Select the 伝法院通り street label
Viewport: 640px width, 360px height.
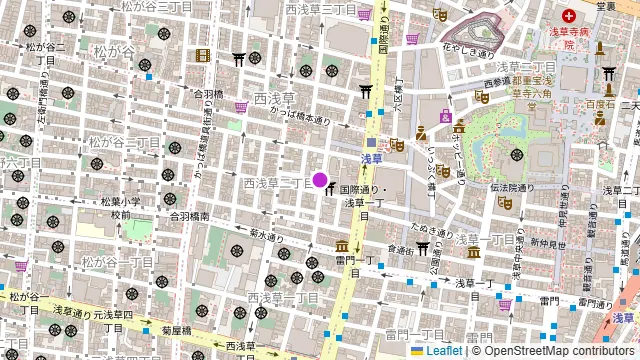(x=512, y=188)
